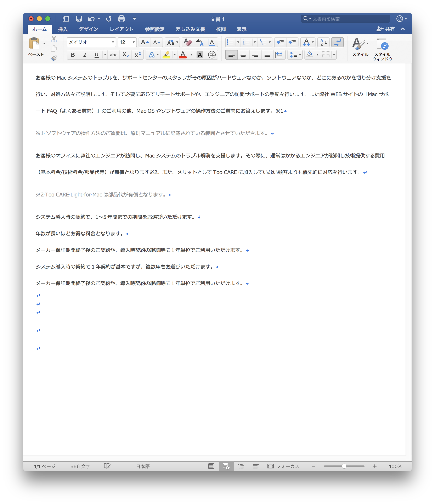
Task: Expand the underline style dropdown arrow
Action: (105, 55)
